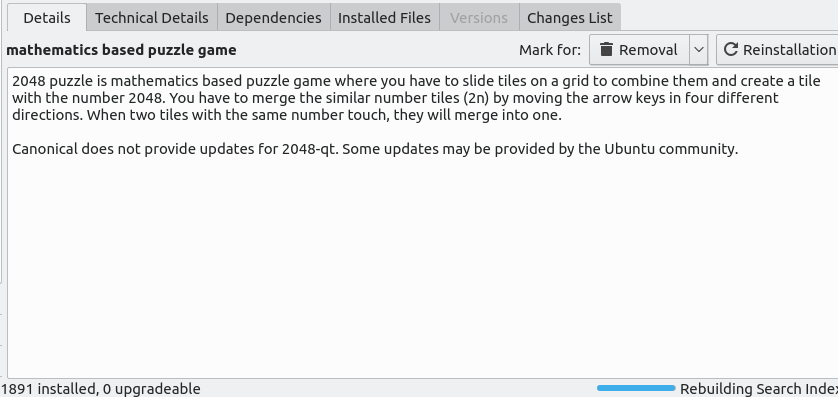The width and height of the screenshot is (838, 397).
Task: Click the empty area of description box
Action: (417, 267)
